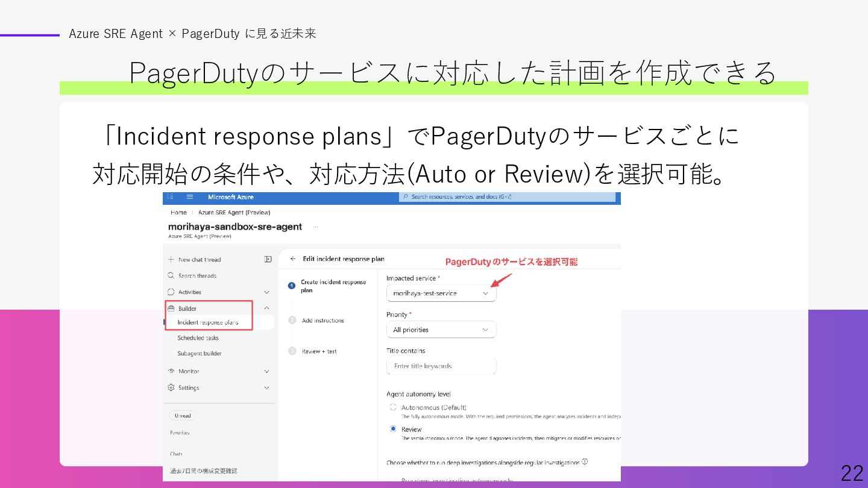Collapse the Builder section chevron
The height and width of the screenshot is (488, 868).
click(x=267, y=308)
